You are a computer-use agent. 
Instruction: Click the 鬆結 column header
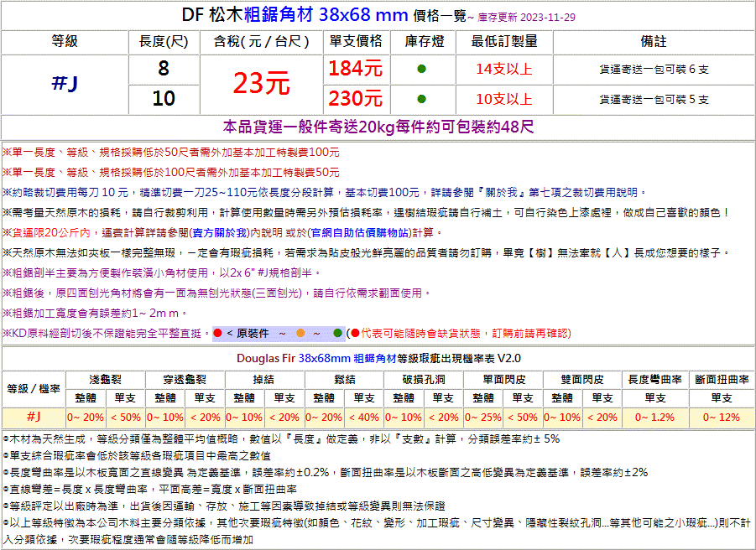tap(344, 380)
